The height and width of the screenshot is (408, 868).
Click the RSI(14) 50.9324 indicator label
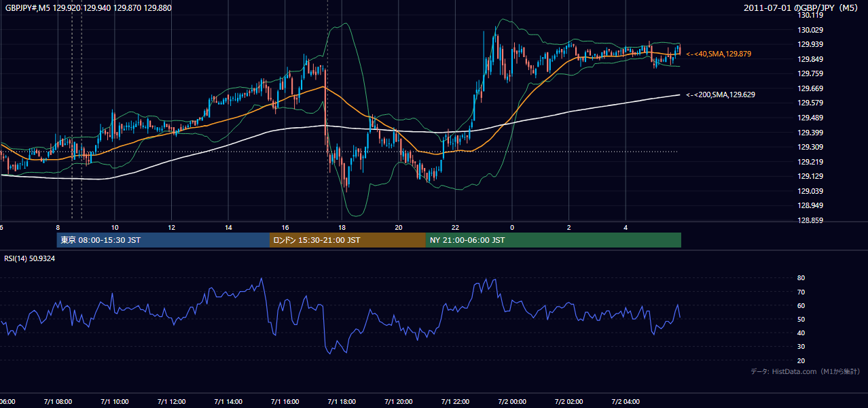30,258
